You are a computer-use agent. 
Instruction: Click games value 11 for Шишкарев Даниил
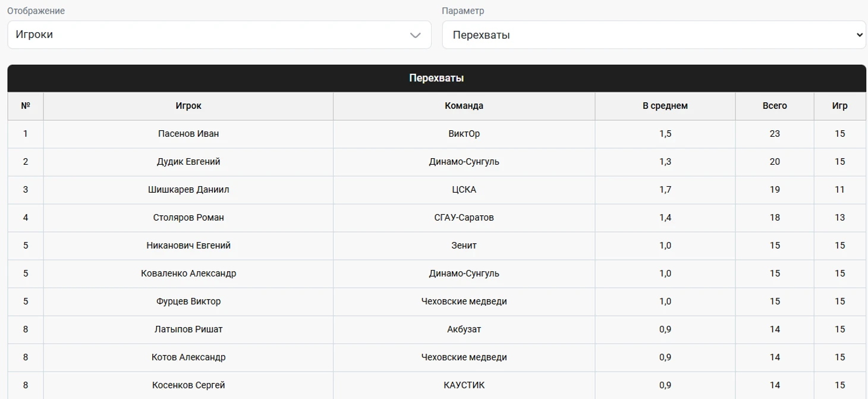(840, 190)
